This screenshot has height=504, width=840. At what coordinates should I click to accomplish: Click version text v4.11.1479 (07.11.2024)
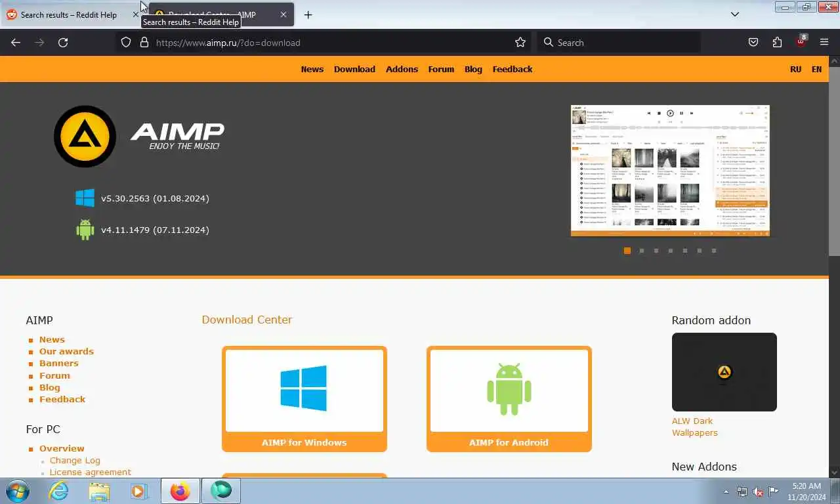point(155,230)
